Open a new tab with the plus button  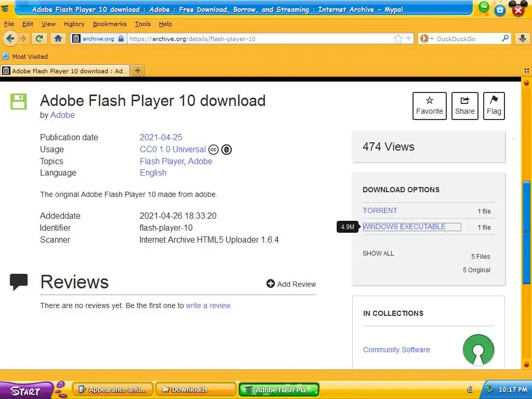coord(137,71)
